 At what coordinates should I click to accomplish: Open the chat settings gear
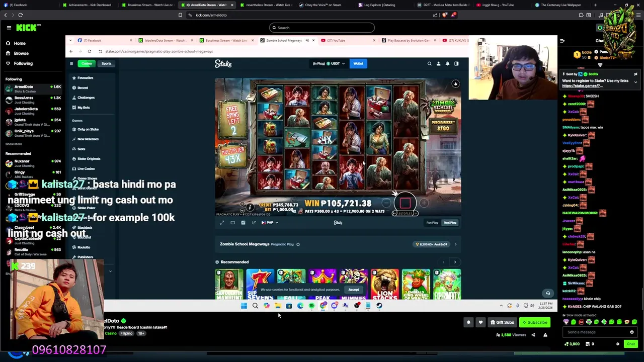tap(618, 344)
